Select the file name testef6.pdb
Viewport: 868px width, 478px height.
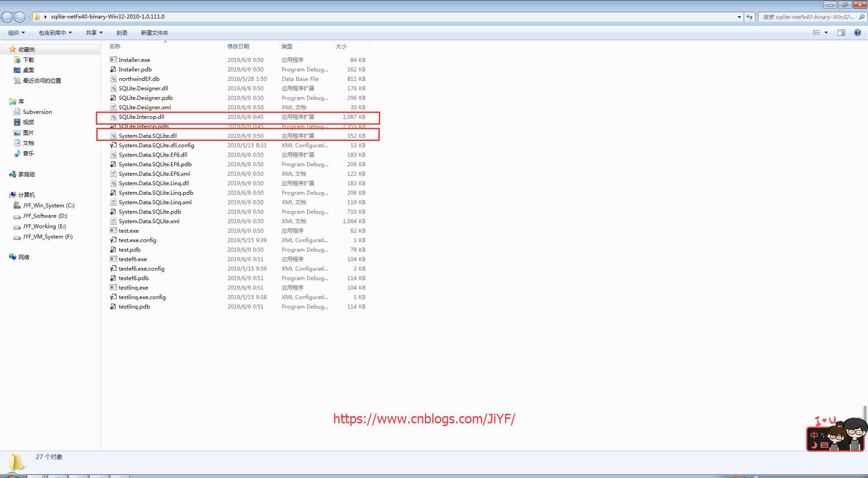point(134,278)
